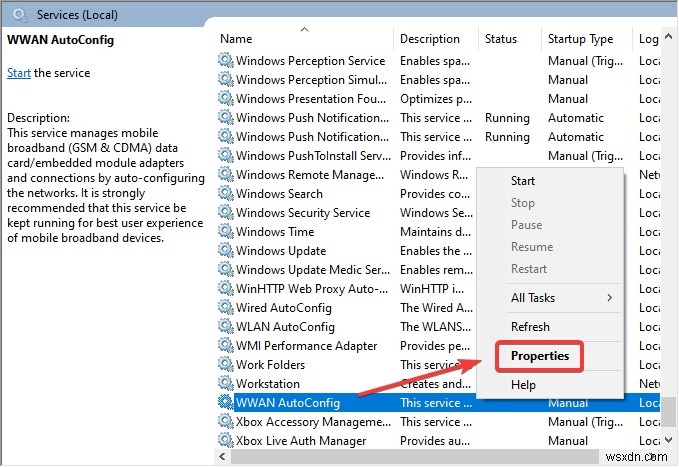Click the Windows Update gear icon
The image size is (679, 467).
226,250
